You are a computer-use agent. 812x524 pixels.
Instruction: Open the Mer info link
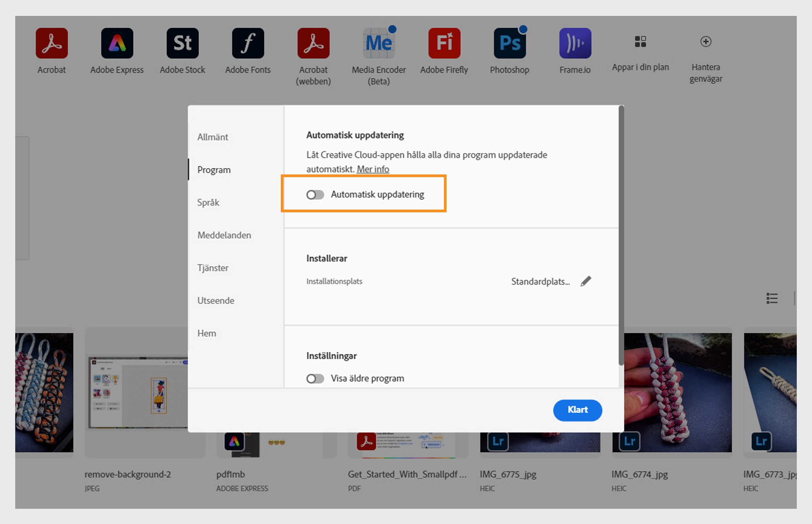373,169
